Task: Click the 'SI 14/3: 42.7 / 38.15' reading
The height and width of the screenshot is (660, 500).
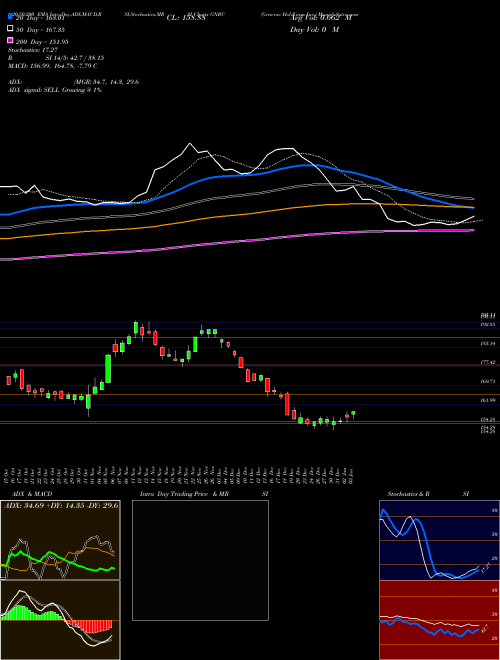Action: [x=75, y=58]
